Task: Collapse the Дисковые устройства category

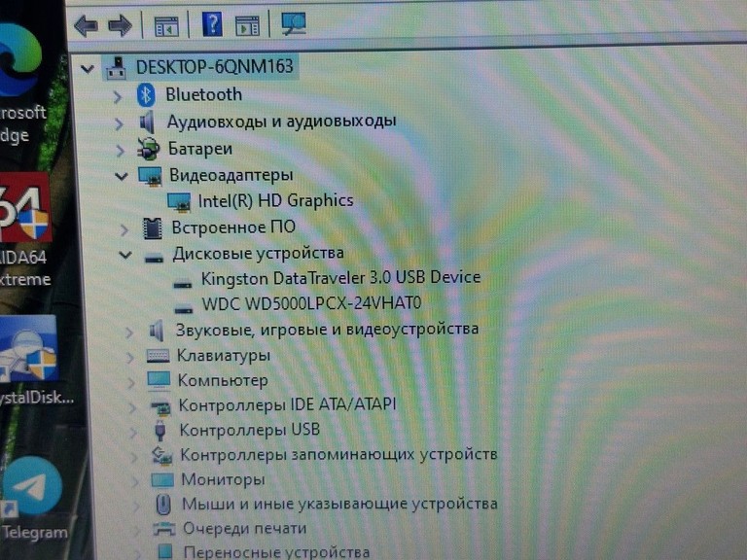Action: tap(125, 256)
